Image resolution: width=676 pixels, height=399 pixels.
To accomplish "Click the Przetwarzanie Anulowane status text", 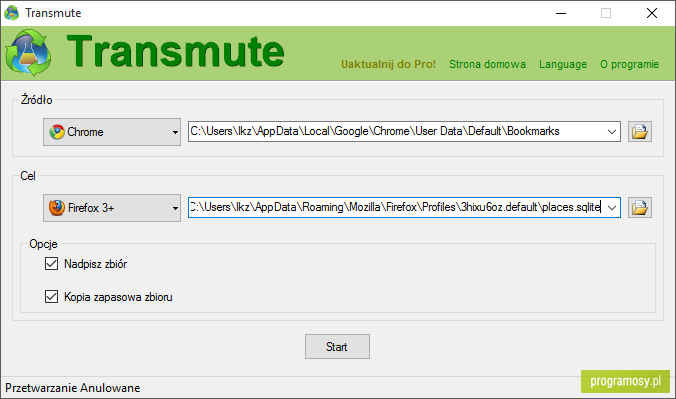I will (x=72, y=388).
